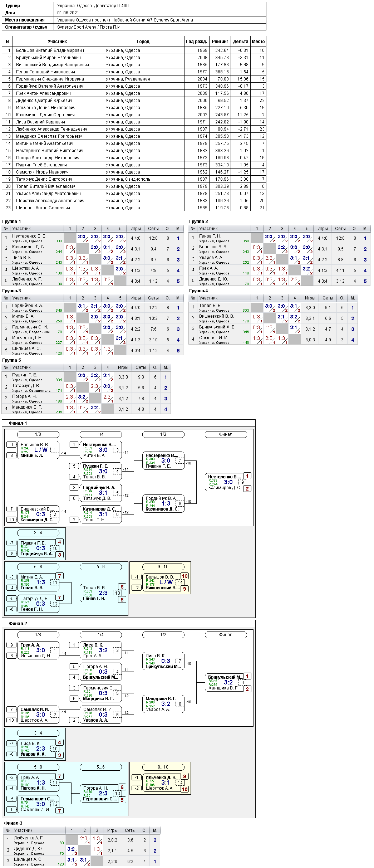Select the tournament date value 01.06.2021

pos(68,13)
